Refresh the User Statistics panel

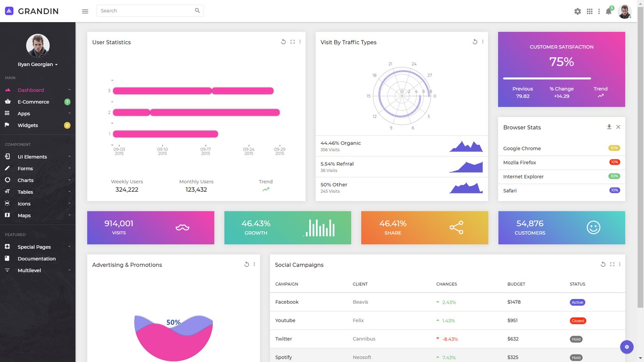point(283,42)
